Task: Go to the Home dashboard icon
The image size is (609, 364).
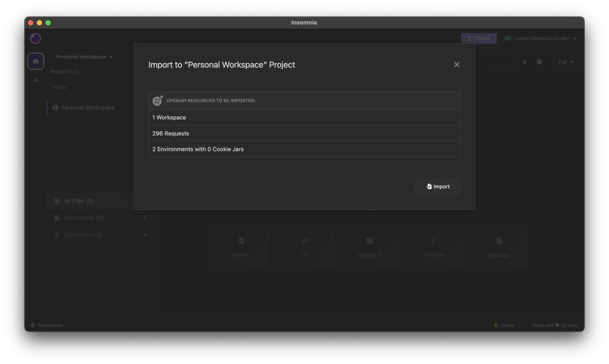Action: (x=36, y=61)
